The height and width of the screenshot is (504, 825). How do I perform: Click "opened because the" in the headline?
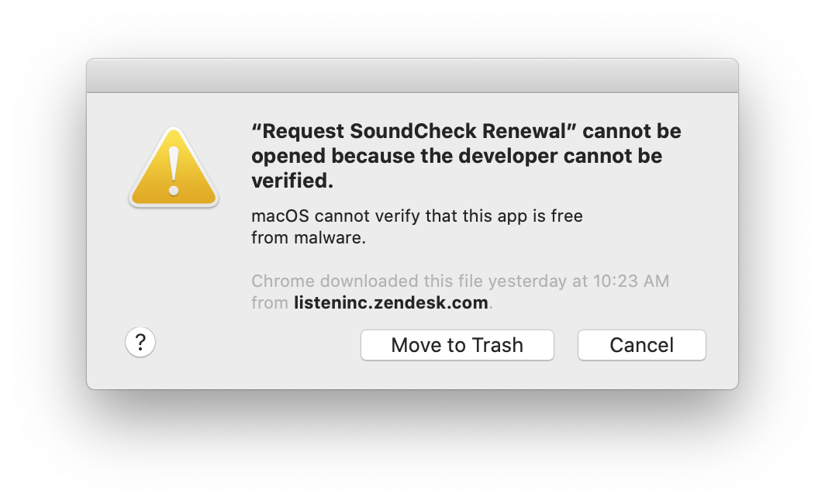353,157
